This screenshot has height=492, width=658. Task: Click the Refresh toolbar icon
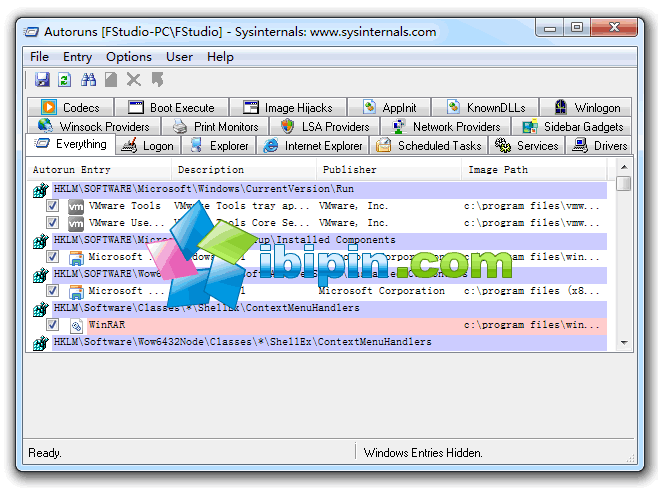click(x=64, y=79)
